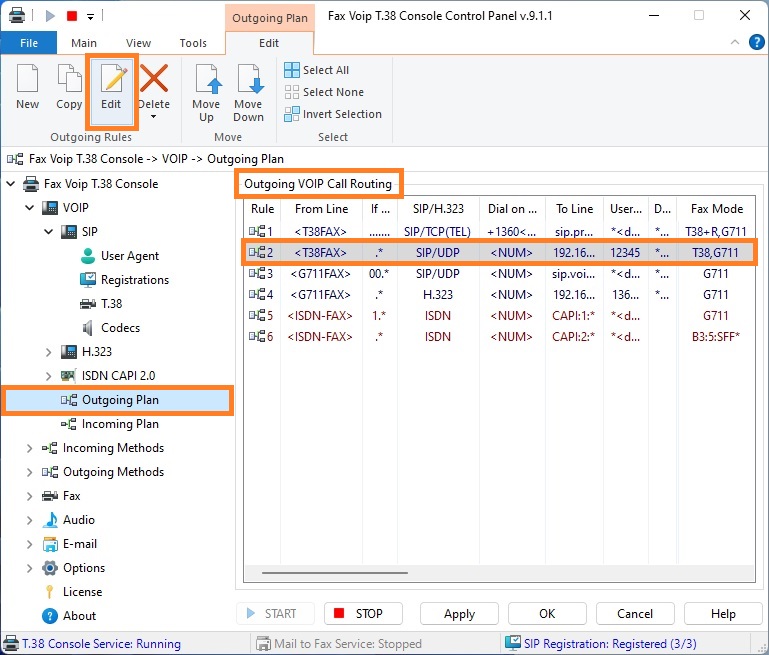The width and height of the screenshot is (769, 655).
Task: Select Codecs in the tree
Action: [120, 328]
